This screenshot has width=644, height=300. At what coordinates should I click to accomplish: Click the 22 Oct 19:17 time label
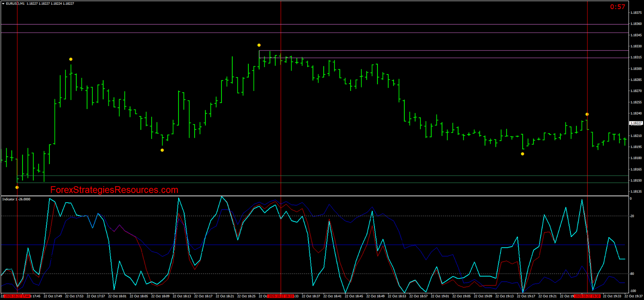click(527, 297)
